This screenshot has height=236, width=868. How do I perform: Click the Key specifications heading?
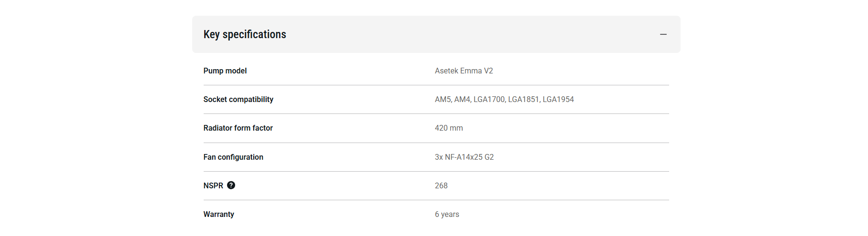pos(245,34)
